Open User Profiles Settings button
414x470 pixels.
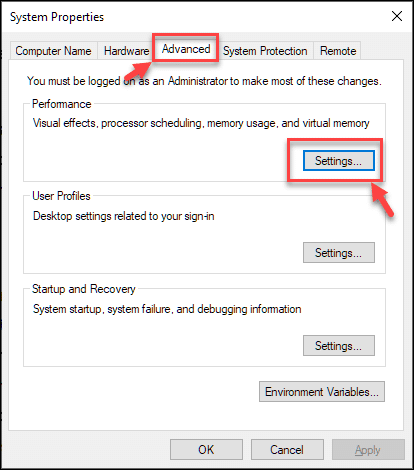(x=339, y=253)
